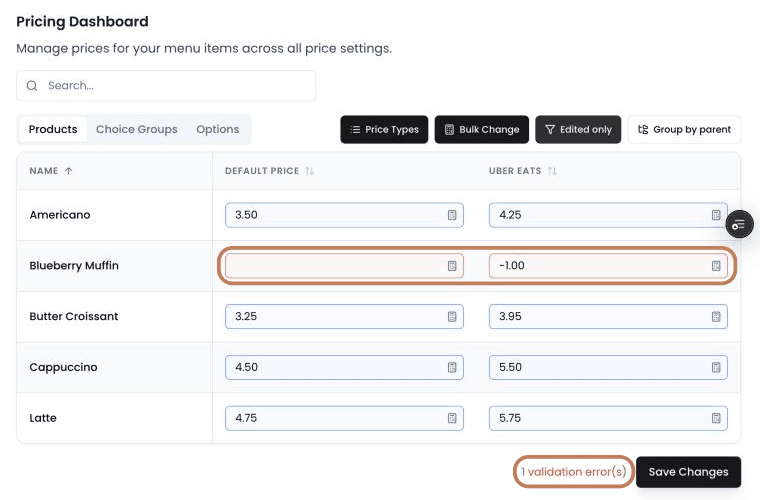Image resolution: width=760 pixels, height=500 pixels.
Task: Click the Butter Croissant default price field 3.25
Action: point(344,317)
